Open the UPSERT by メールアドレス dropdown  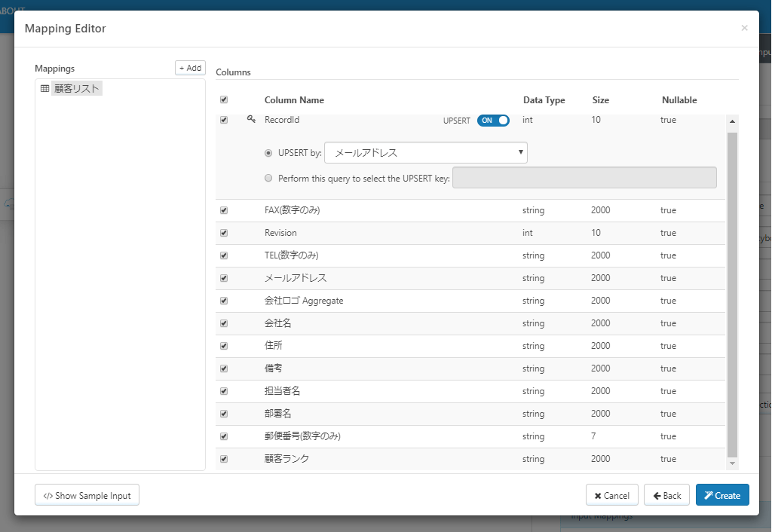point(426,152)
